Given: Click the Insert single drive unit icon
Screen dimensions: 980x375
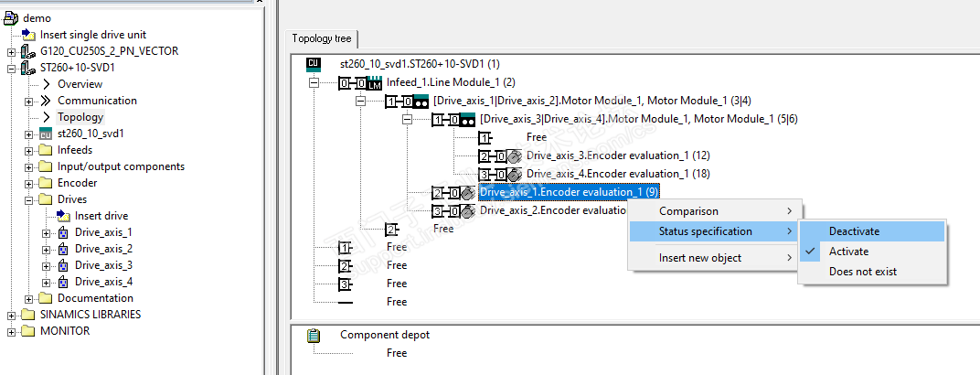Looking at the screenshot, I should click(28, 35).
